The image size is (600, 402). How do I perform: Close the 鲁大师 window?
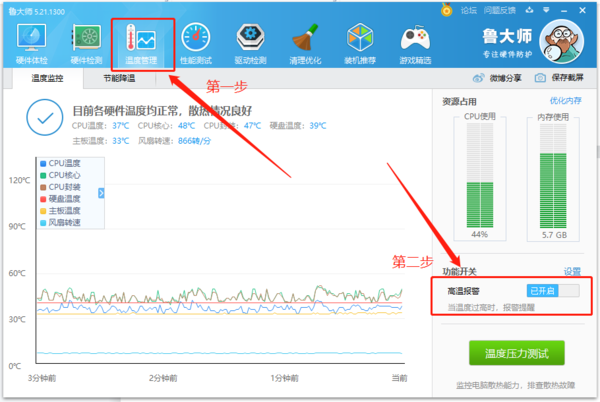582,10
